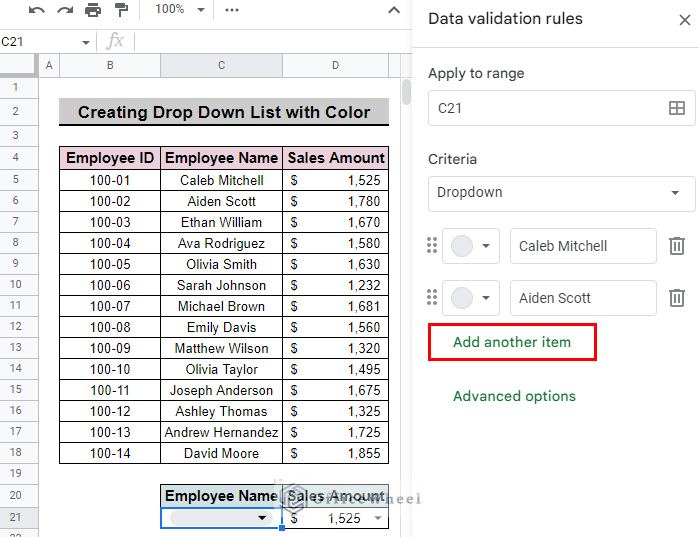The height and width of the screenshot is (537, 699).
Task: Delete the Caleb Mitchell dropdown item
Action: [x=676, y=246]
